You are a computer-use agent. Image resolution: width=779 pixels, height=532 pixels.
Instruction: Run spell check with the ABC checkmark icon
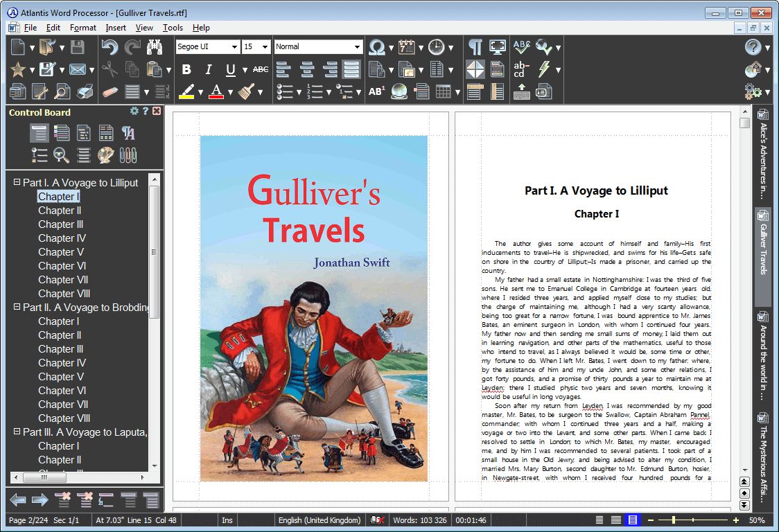(x=522, y=47)
